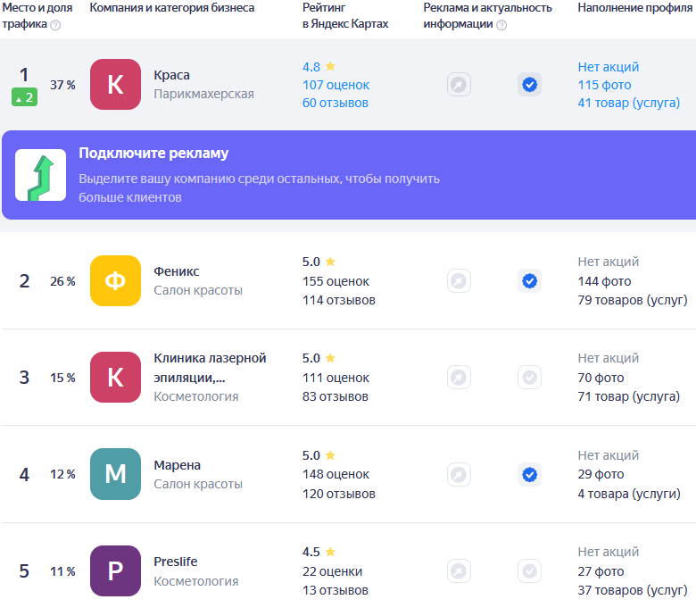Open the 115 фото link for Краса
The height and width of the screenshot is (616, 696).
(604, 85)
